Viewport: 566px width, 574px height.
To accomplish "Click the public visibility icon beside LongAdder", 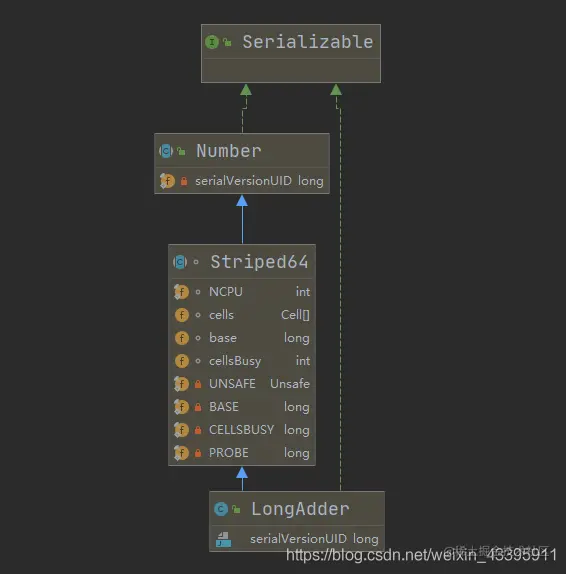I will pyautogui.click(x=237, y=509).
